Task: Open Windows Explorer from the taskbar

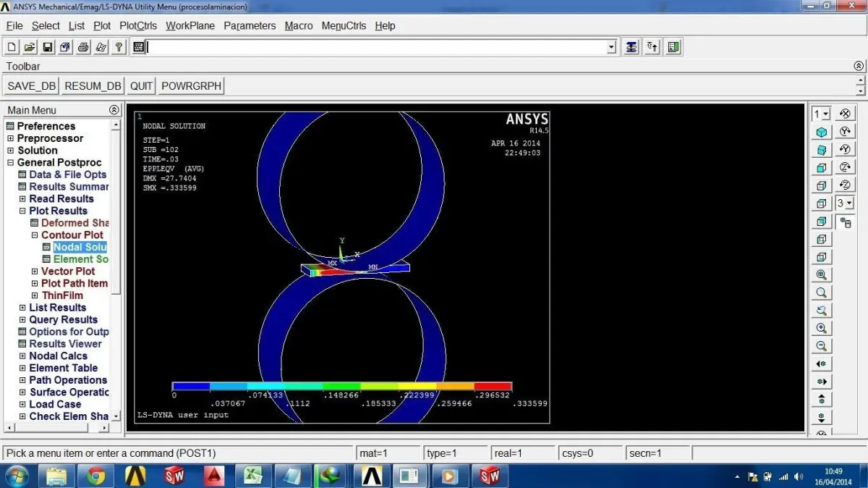Action: point(56,476)
